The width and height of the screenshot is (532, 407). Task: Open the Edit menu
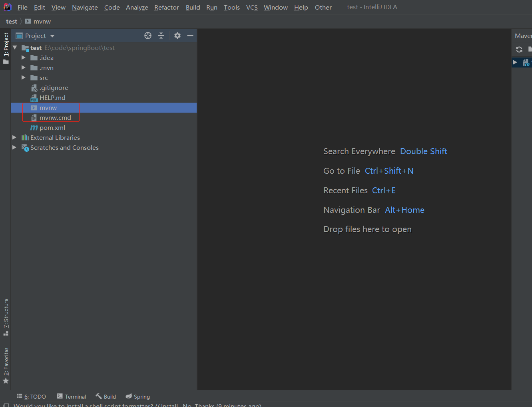[40, 7]
